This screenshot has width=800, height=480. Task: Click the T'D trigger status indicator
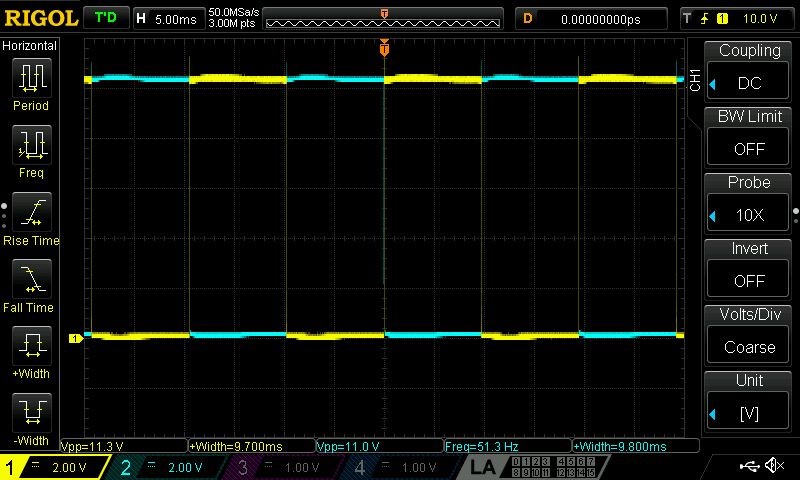pyautogui.click(x=106, y=18)
